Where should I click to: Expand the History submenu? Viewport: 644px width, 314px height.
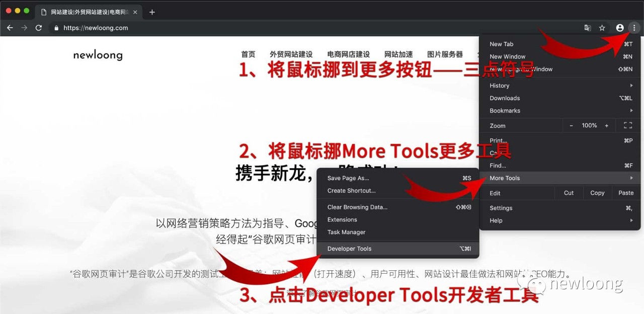[499, 86]
